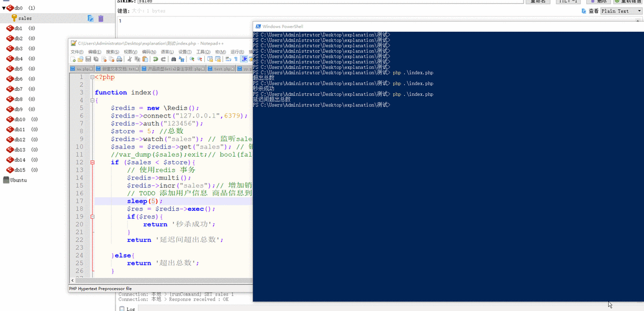
Task: Click the Zoom In icon in Notepad++
Action: [192, 59]
